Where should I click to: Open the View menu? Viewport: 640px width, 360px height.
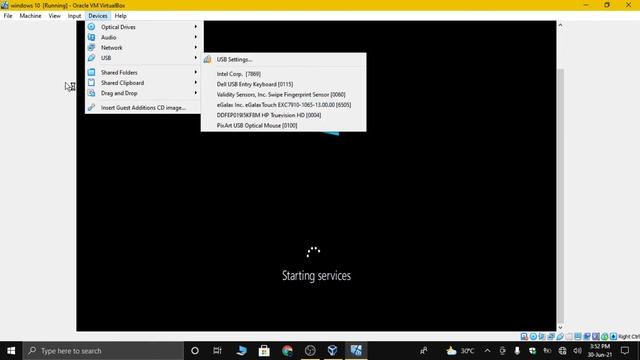pos(54,16)
